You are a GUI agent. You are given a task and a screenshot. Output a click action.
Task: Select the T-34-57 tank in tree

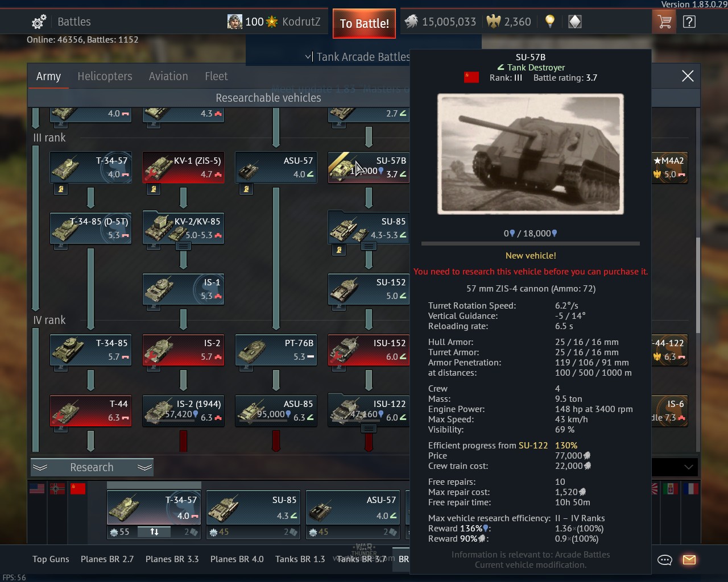tap(91, 167)
